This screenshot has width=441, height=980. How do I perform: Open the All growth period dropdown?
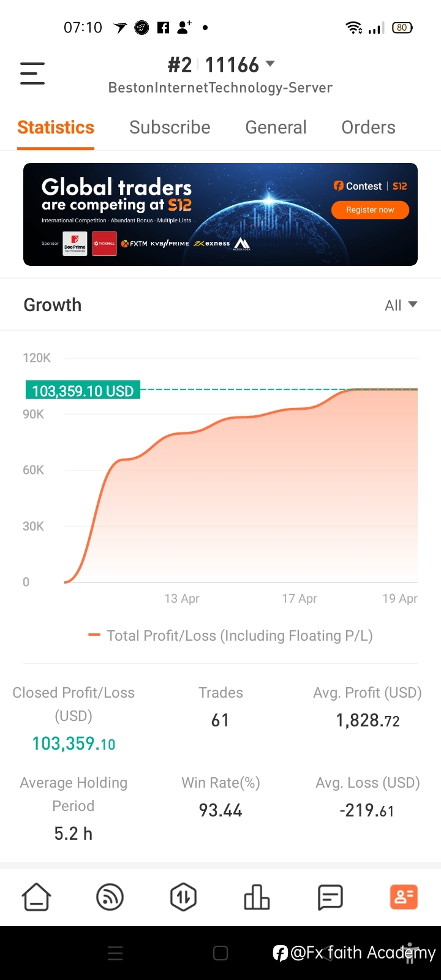click(401, 305)
